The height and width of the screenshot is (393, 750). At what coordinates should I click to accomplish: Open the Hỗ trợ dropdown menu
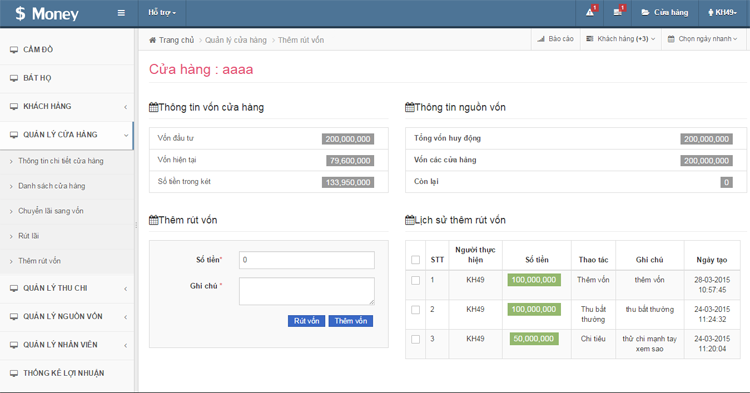(x=162, y=13)
